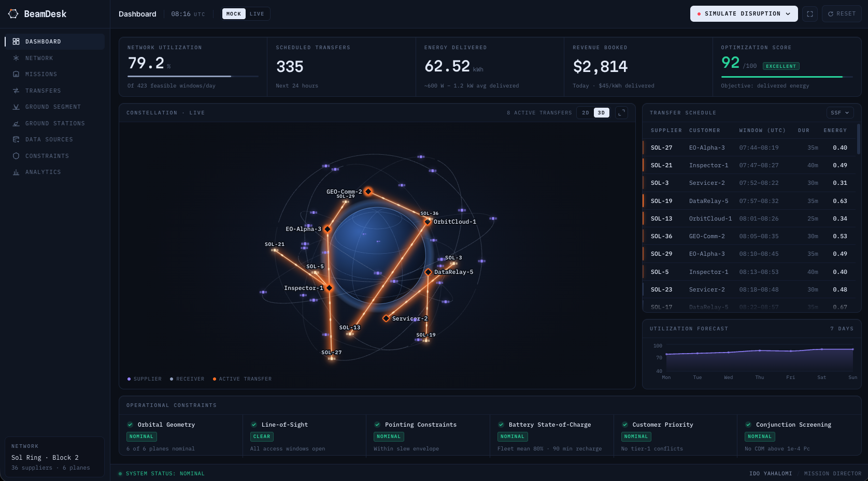Click the Inspector-1 receiver node on globe
This screenshot has height=481, width=868.
[x=329, y=288]
